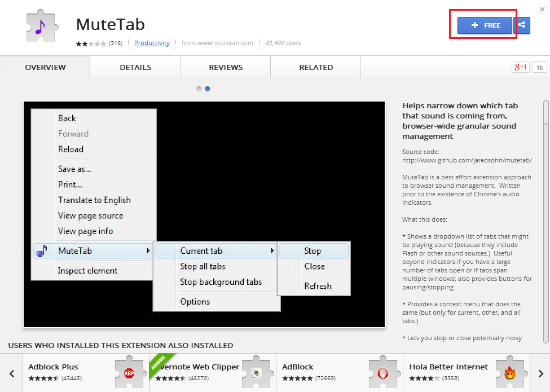Close the MuteTab detail overlay
Image resolution: width=550 pixels, height=392 pixels.
[x=542, y=10]
